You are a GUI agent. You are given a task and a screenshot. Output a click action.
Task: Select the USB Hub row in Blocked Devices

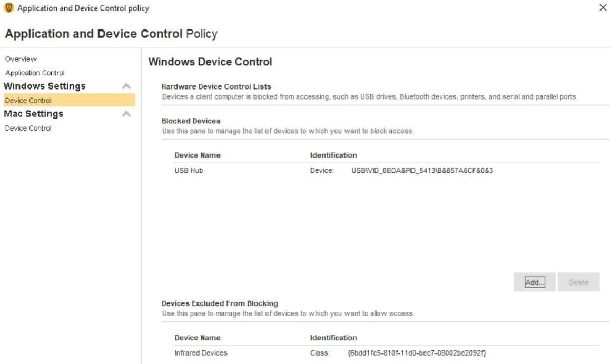pyautogui.click(x=386, y=170)
